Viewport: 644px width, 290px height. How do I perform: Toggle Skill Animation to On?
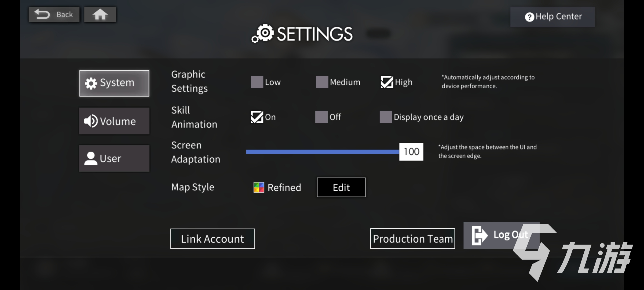[256, 116]
